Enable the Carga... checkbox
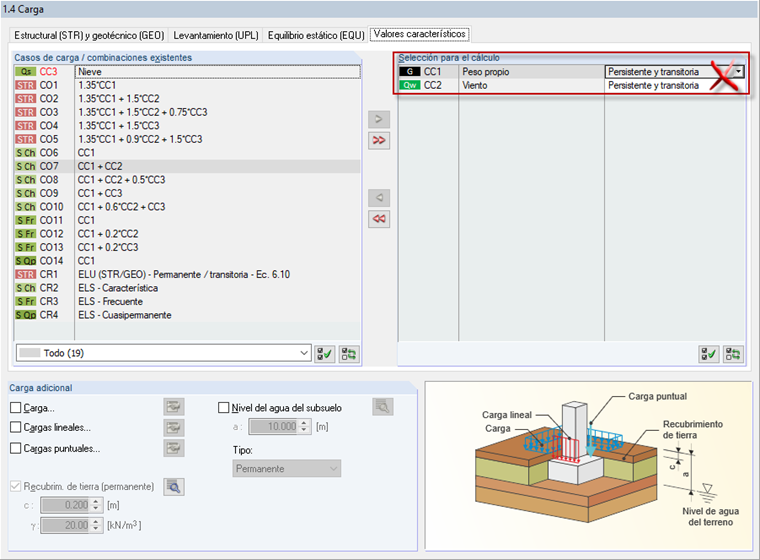 click(16, 408)
